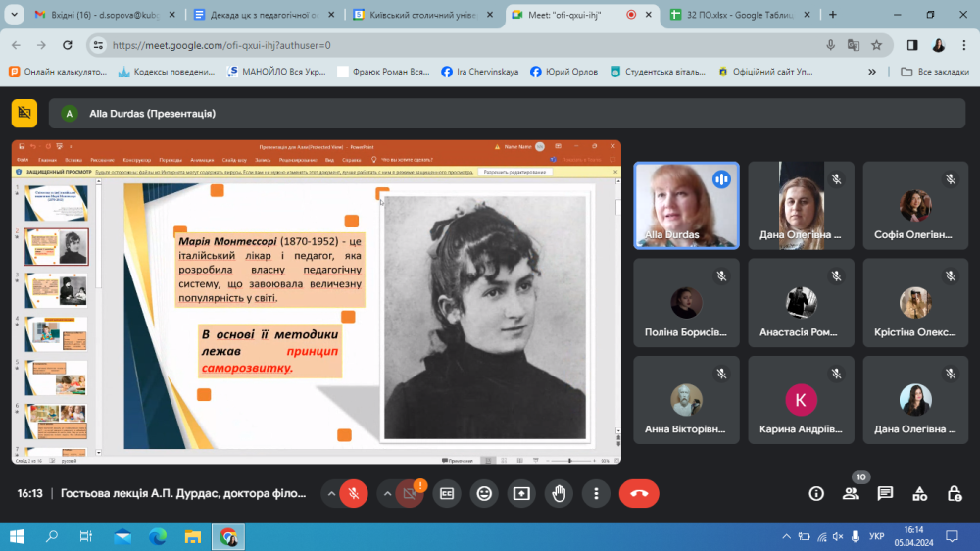This screenshot has height=551, width=980.
Task: Open File Explorer from the taskbar
Action: point(193,536)
